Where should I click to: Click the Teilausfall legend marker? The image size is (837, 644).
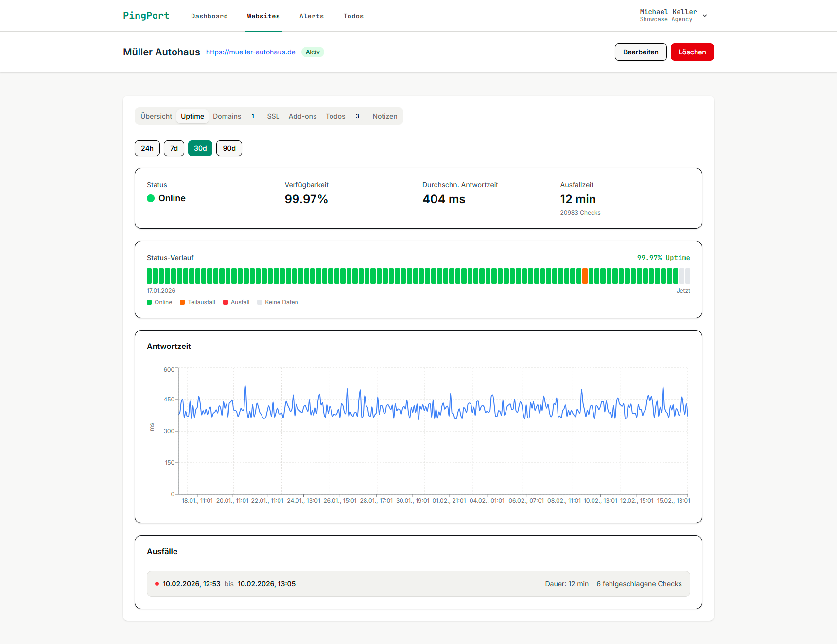pyautogui.click(x=181, y=302)
